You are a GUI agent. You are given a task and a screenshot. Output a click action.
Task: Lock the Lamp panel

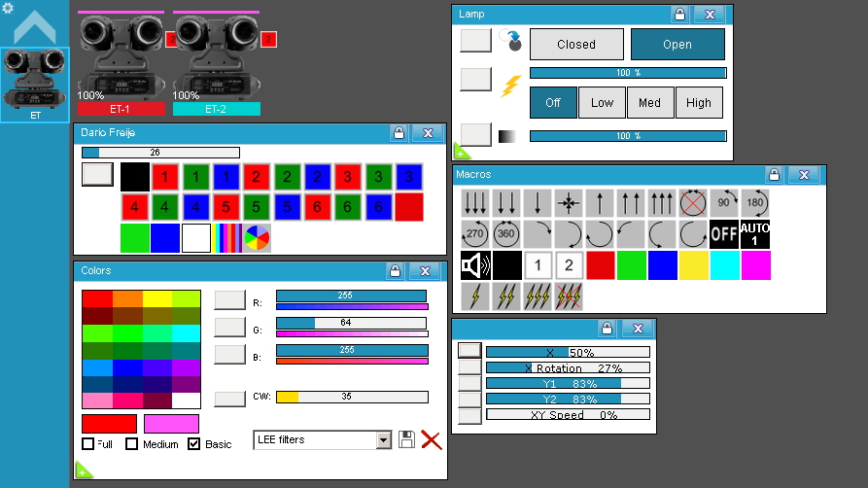(679, 15)
